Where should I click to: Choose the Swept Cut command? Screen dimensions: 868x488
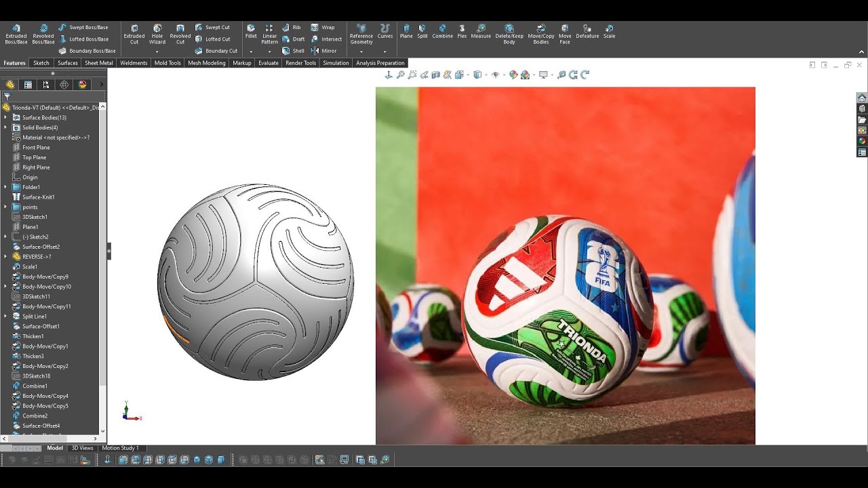tap(212, 27)
